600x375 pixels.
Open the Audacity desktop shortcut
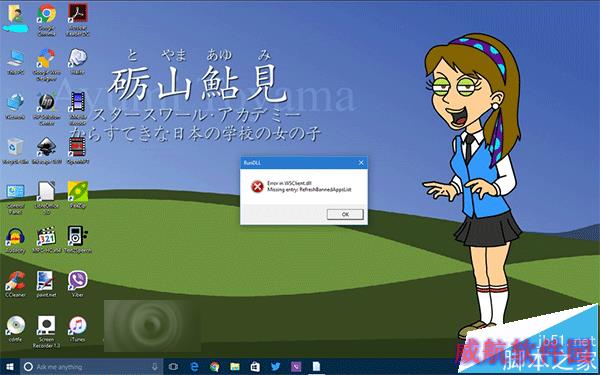click(15, 240)
